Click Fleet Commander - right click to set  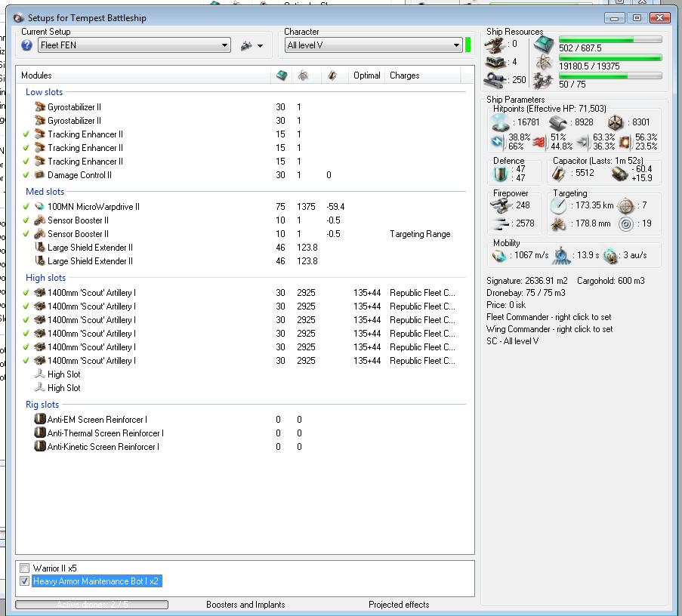548,317
